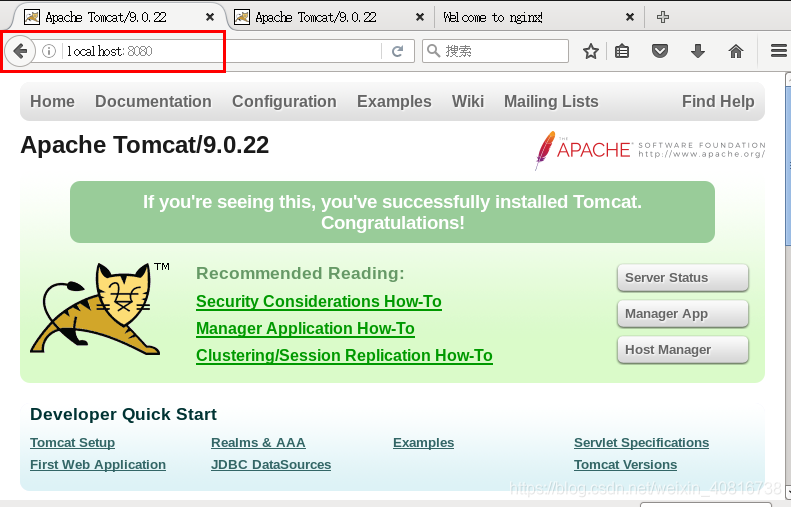Save page to Pocket icon
This screenshot has height=507, width=791.
[x=660, y=51]
